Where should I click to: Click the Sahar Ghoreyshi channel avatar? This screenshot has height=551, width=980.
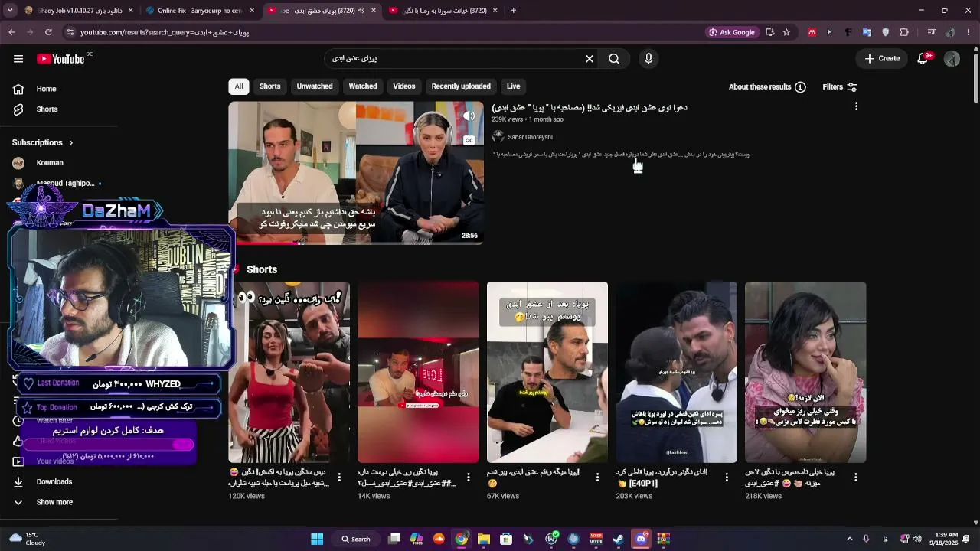[x=498, y=137]
